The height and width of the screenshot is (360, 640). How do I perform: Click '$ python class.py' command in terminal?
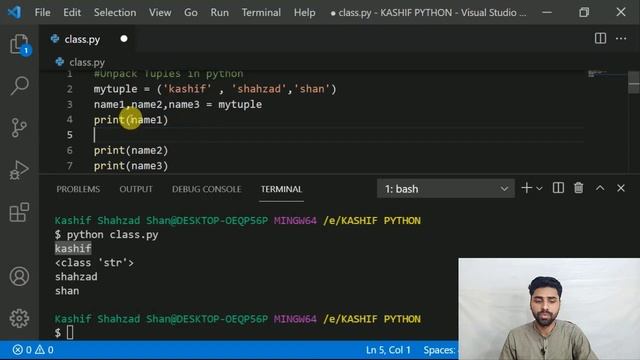coord(107,235)
